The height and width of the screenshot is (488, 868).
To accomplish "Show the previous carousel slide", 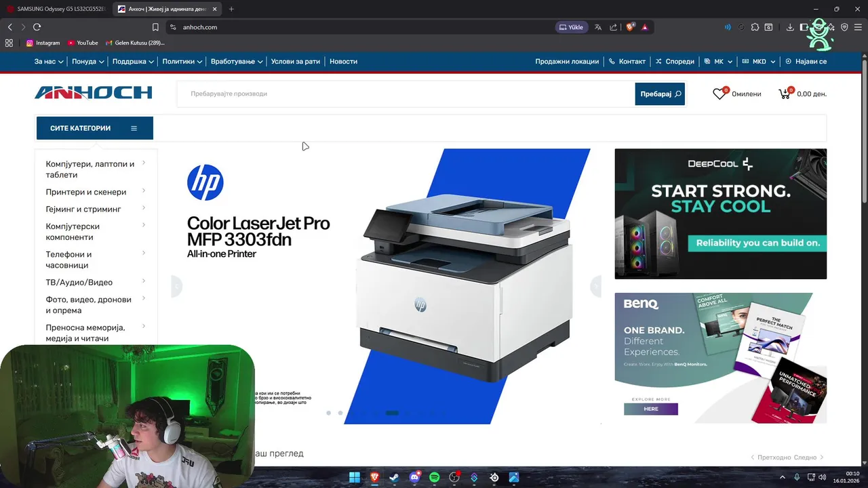I will coord(177,286).
